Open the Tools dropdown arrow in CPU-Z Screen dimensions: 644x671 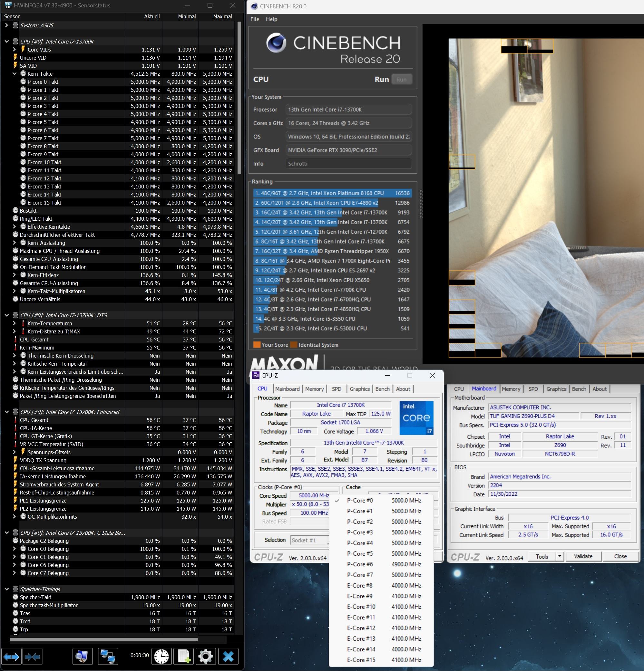point(559,556)
